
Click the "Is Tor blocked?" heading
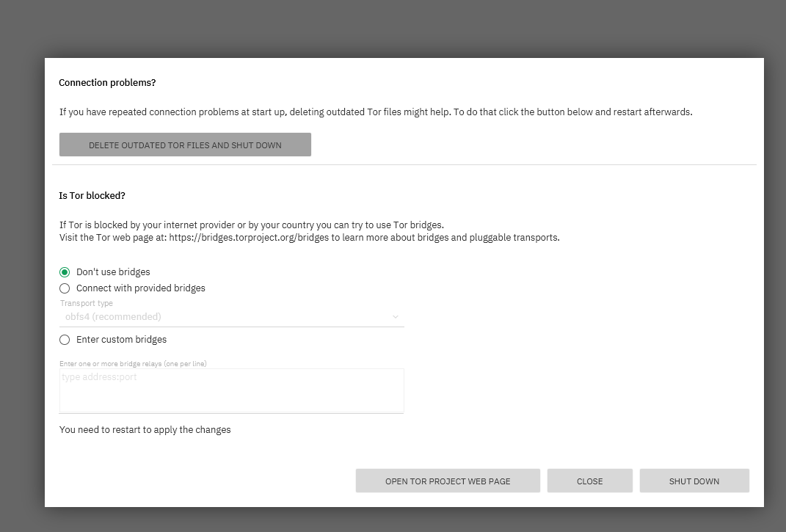(x=92, y=196)
